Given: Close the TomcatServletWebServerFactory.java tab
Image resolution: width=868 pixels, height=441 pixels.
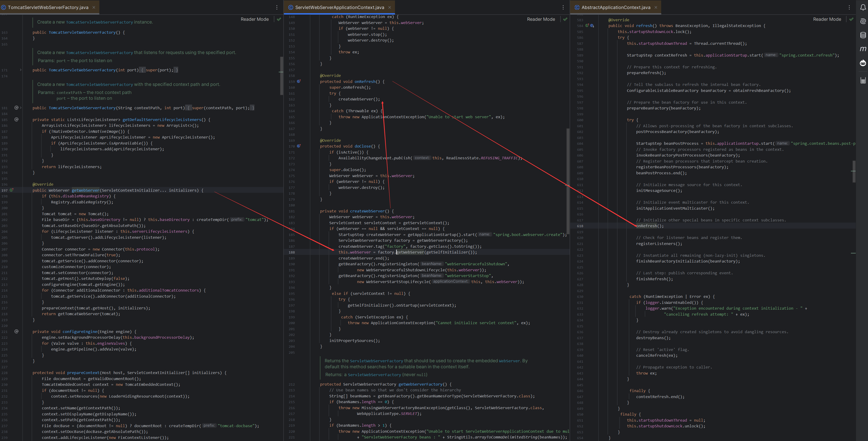Looking at the screenshot, I should pyautogui.click(x=94, y=7).
